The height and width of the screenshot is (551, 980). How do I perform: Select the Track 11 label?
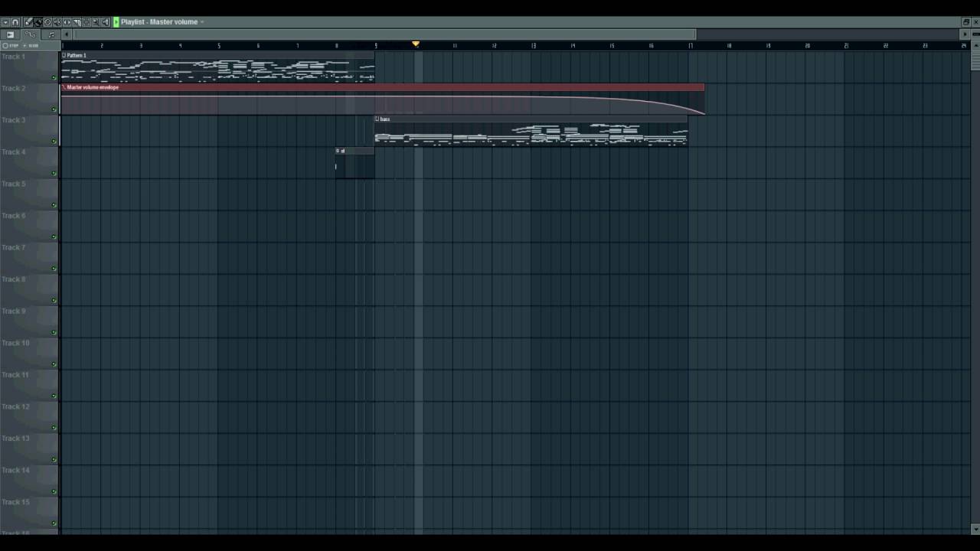coord(15,375)
